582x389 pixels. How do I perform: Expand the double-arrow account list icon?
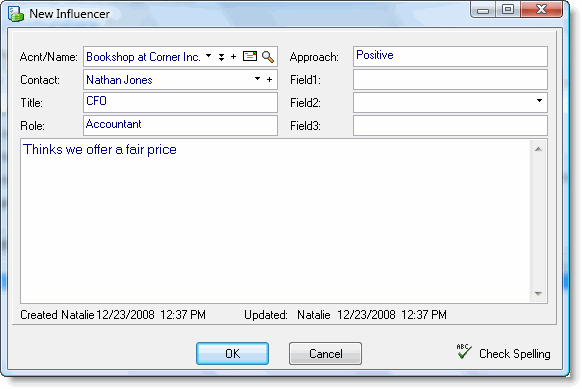point(221,57)
